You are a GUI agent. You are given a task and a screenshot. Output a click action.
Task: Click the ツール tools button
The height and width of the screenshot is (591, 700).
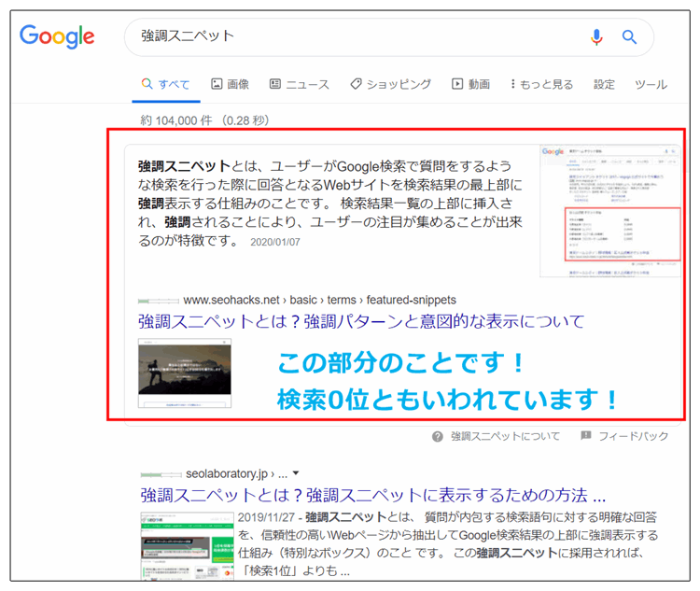pos(651,84)
